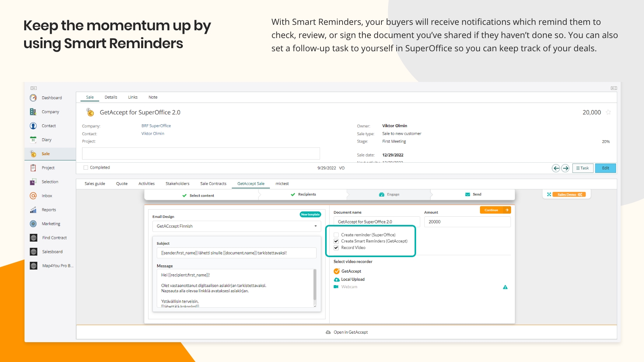Screen dimensions: 644x362
Task: Select the Sale coins icon in sidebar
Action: click(33, 154)
